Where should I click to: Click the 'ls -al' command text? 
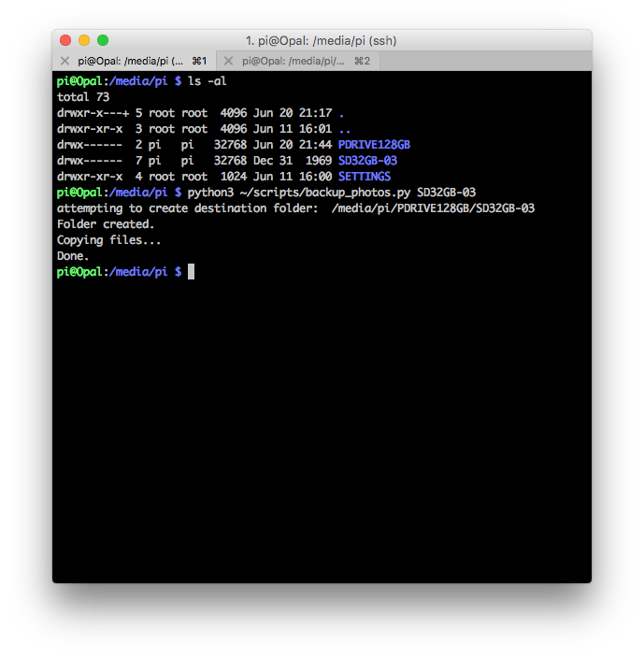[x=208, y=81]
